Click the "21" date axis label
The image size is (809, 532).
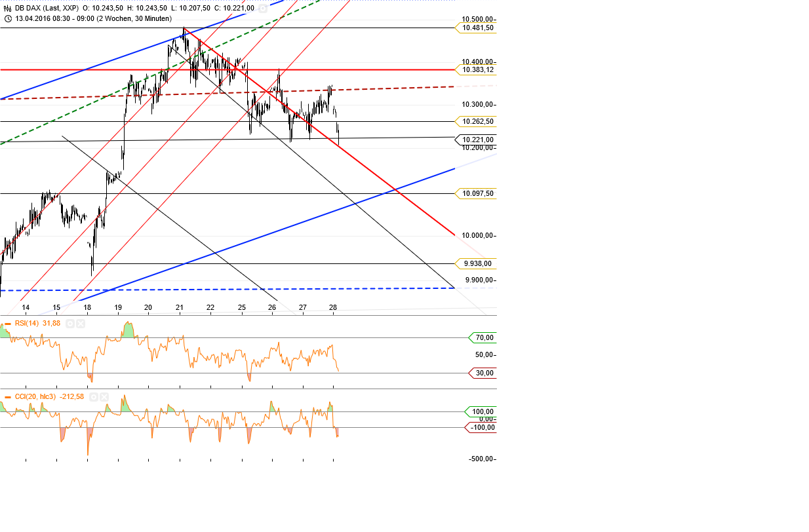pos(178,307)
